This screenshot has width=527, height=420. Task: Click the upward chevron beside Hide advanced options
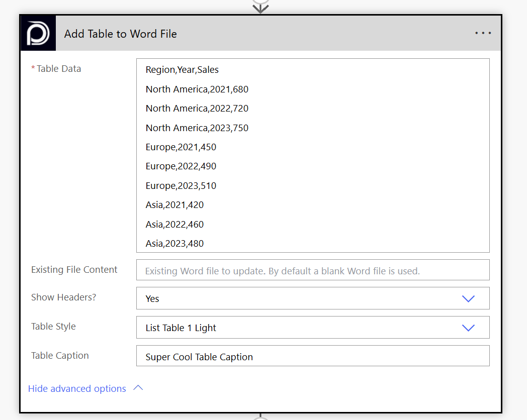click(x=138, y=388)
